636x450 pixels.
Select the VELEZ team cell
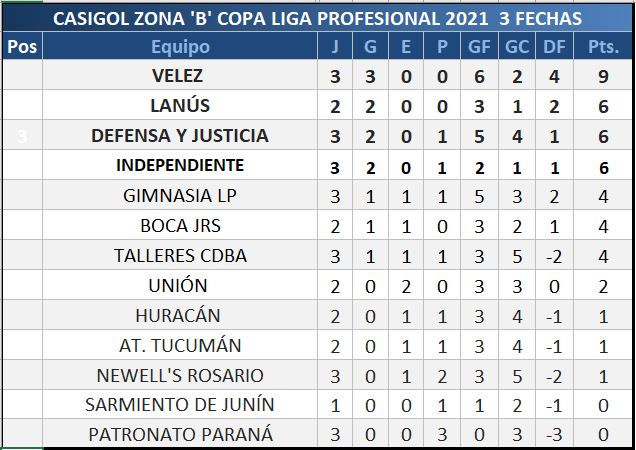tap(181, 76)
